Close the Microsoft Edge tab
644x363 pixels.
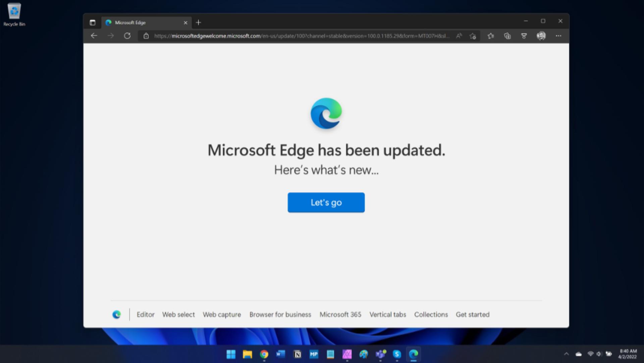pos(185,22)
